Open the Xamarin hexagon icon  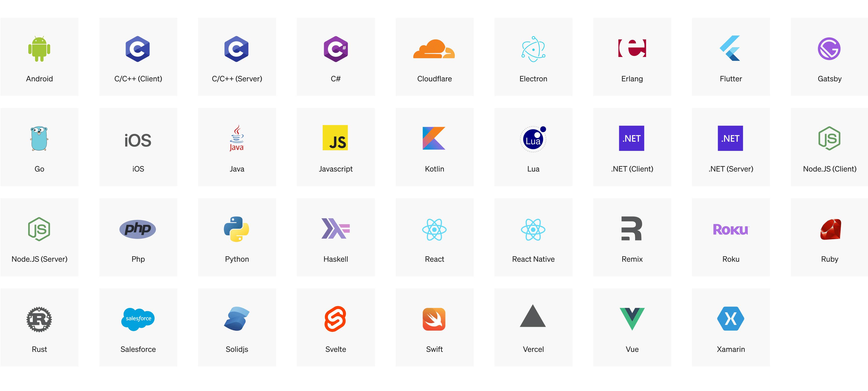[731, 318]
